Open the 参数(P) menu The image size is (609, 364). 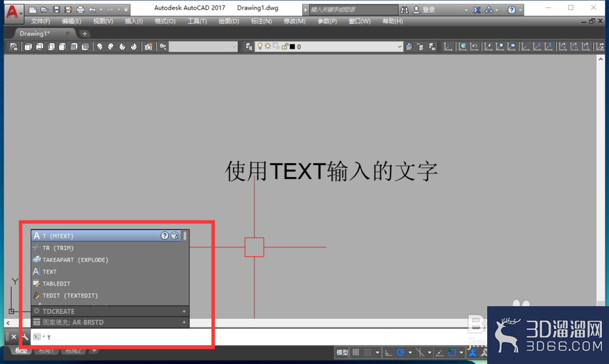(327, 21)
